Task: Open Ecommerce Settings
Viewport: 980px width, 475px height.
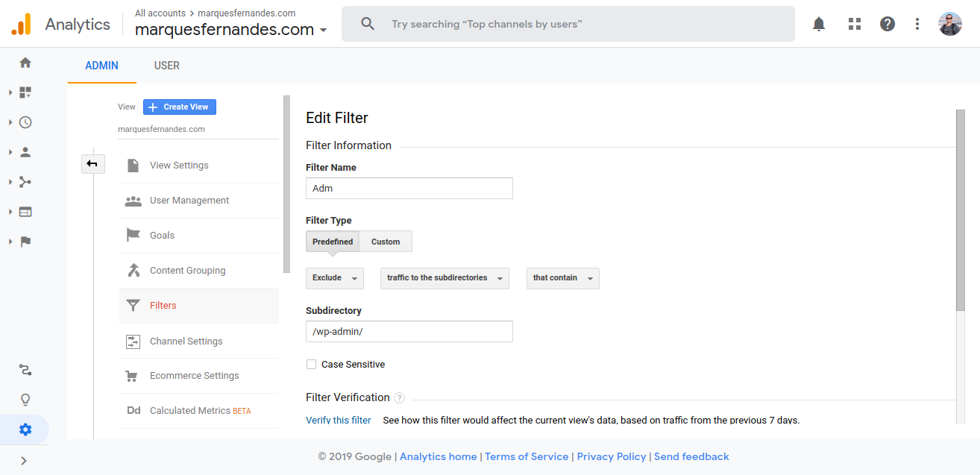Action: tap(199, 376)
